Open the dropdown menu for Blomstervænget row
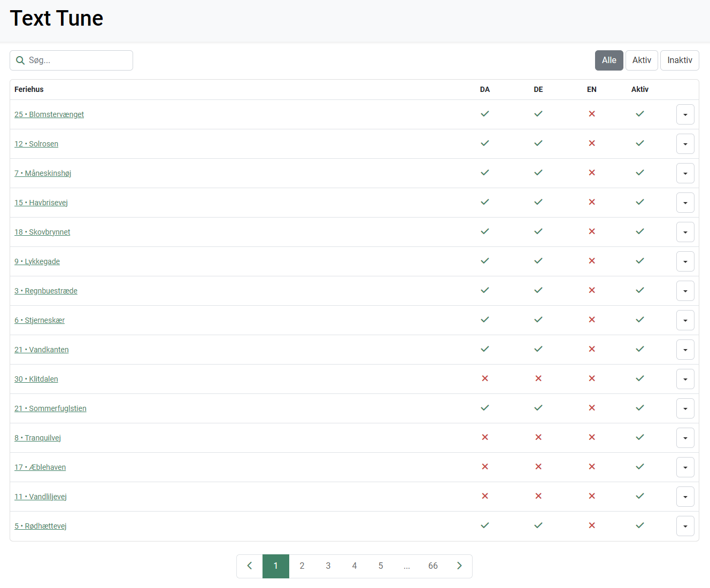Image resolution: width=710 pixels, height=588 pixels. click(685, 114)
